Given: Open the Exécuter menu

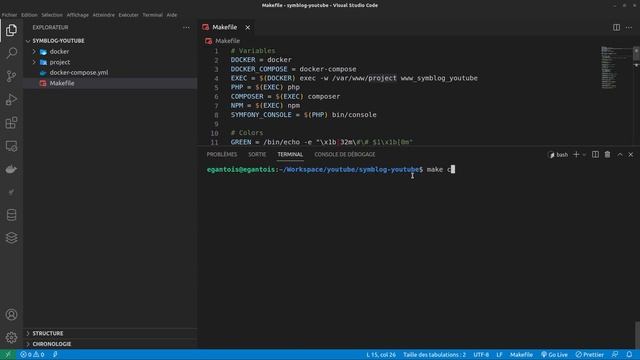Looking at the screenshot, I should [129, 15].
